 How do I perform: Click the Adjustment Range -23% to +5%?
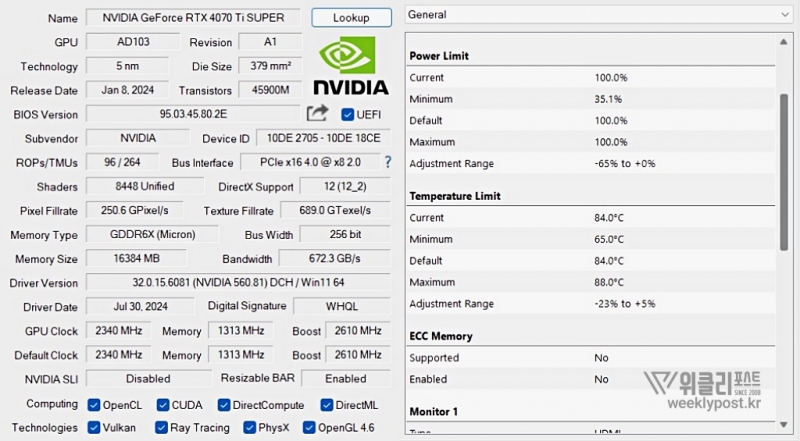coord(625,304)
